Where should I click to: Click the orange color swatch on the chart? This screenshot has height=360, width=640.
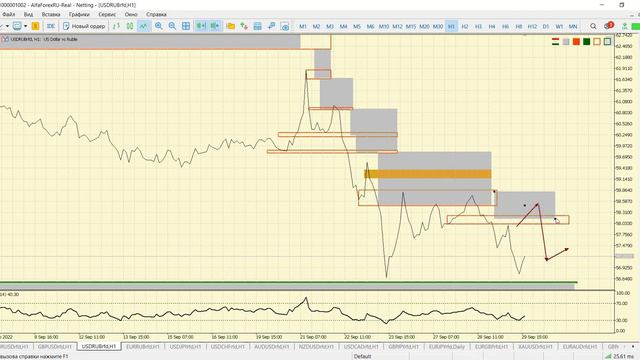pyautogui.click(x=576, y=41)
